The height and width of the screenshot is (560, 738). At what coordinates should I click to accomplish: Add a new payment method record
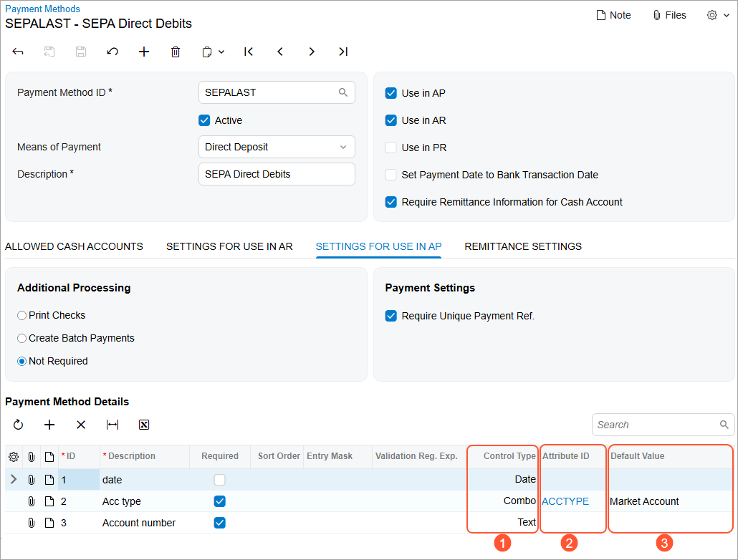pos(144,52)
